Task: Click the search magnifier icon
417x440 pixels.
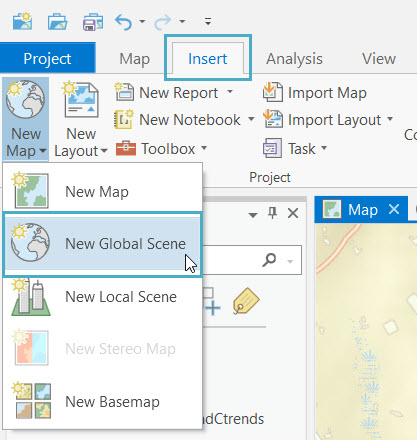Action: pos(269,260)
